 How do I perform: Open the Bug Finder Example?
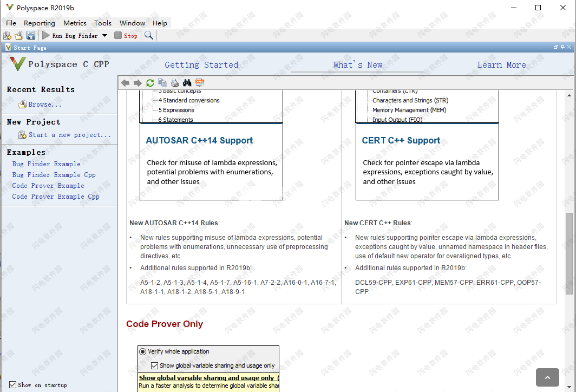pyautogui.click(x=47, y=164)
